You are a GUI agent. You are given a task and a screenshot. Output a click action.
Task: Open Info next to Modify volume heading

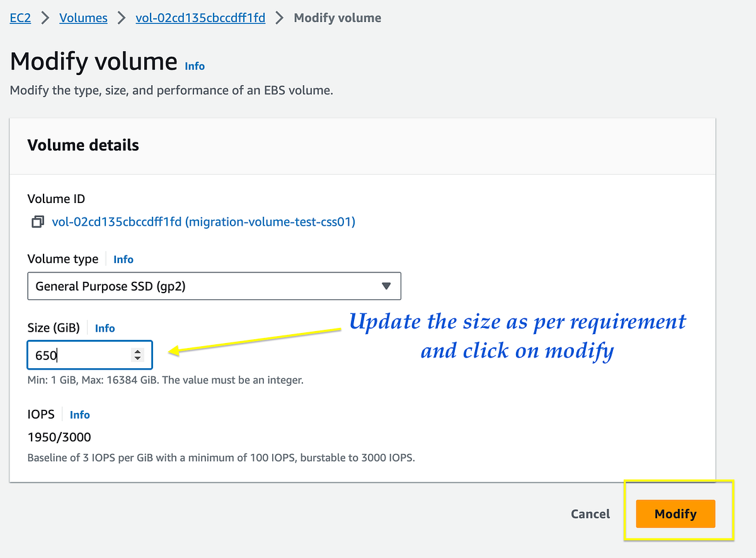tap(195, 66)
